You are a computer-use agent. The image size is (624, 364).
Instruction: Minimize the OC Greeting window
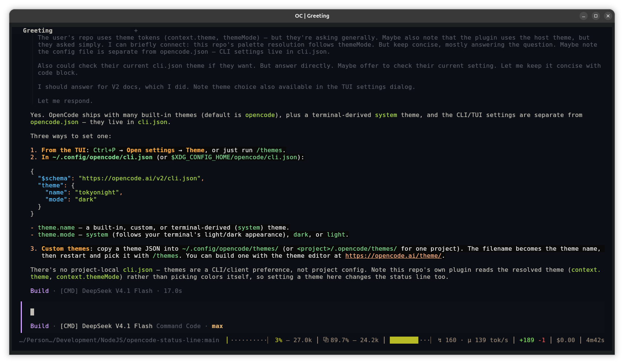click(x=584, y=16)
